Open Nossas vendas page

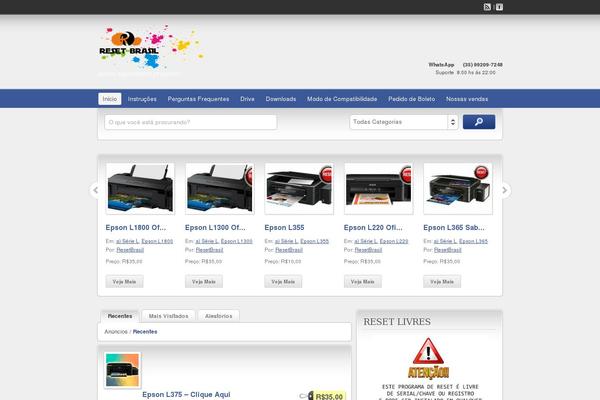(467, 99)
